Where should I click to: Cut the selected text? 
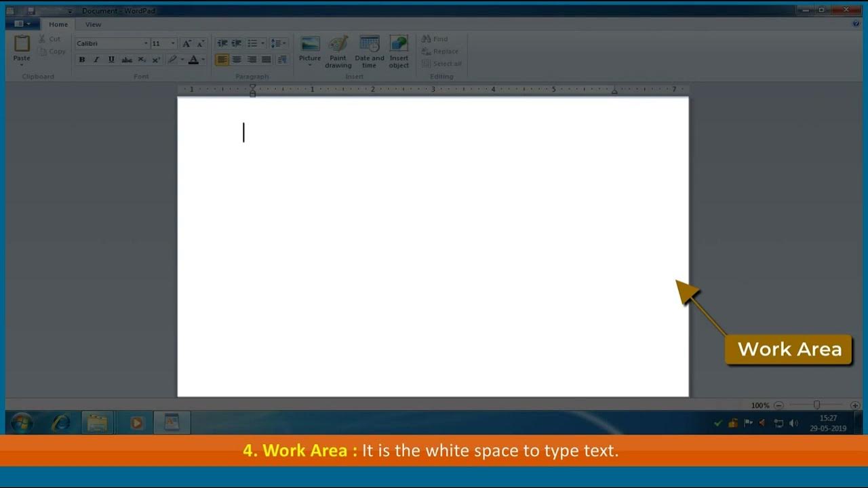pos(50,39)
